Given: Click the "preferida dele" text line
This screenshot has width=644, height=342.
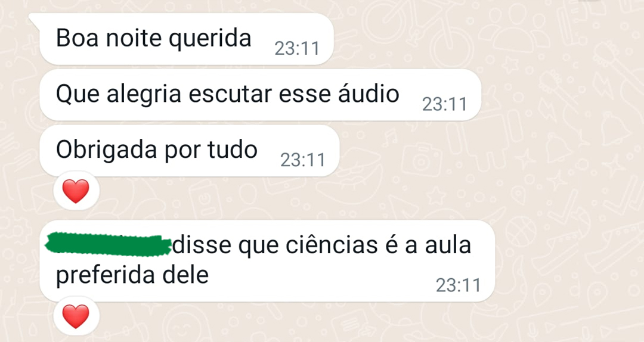Looking at the screenshot, I should 132,275.
